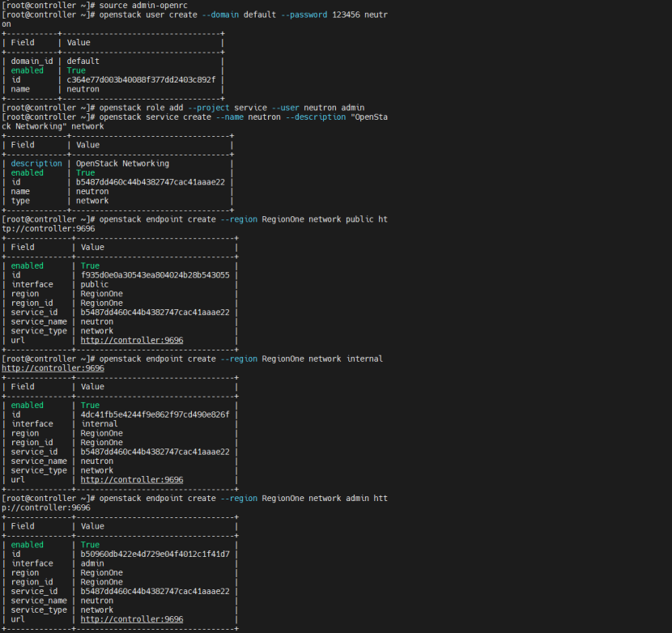Click the 'service_name' field in the internal endpoint table
Viewport: 672px width, 633px height.
(x=39, y=461)
